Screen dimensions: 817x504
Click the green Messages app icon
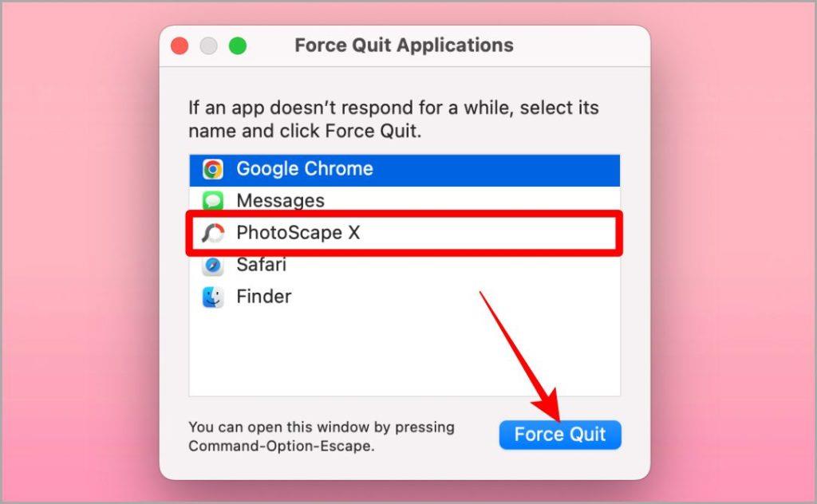coord(212,200)
